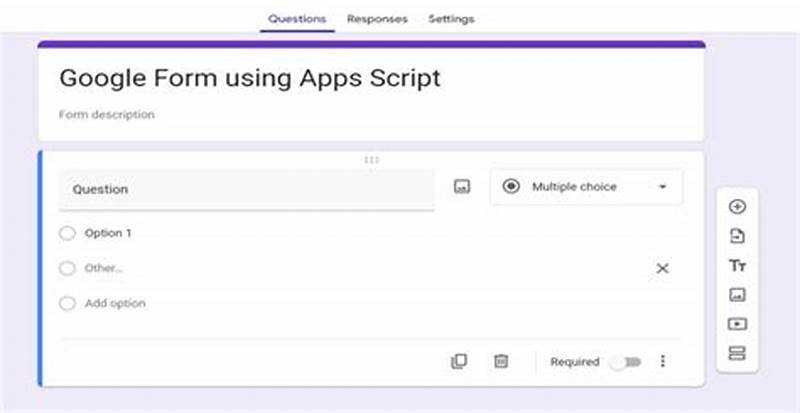Click the Required label
The width and height of the screenshot is (800, 413).
574,362
